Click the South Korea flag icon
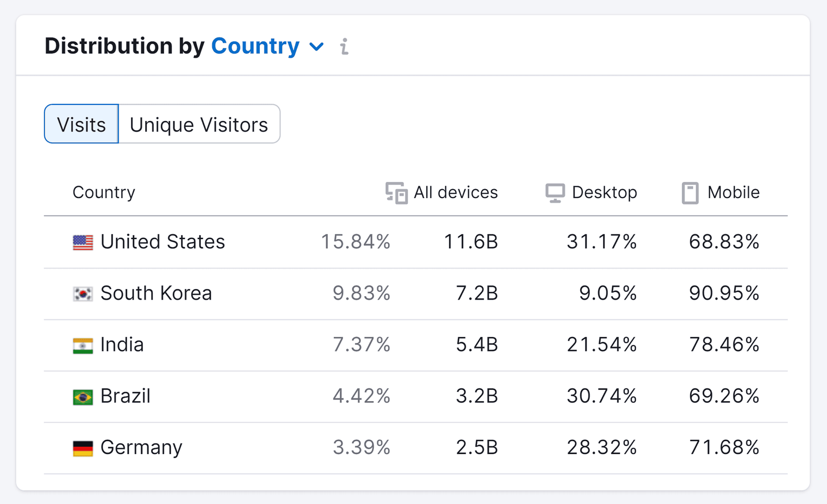The image size is (827, 504). (83, 294)
